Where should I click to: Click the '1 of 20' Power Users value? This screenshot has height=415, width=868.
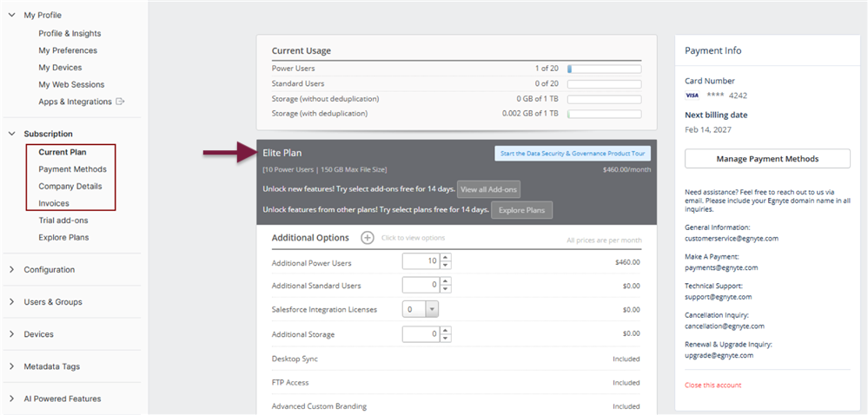547,68
